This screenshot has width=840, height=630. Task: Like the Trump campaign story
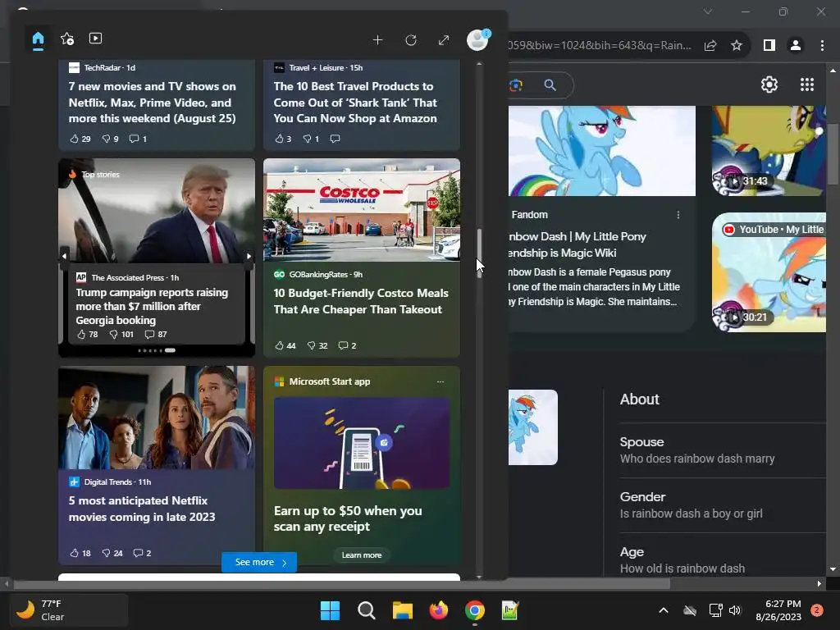(87, 335)
